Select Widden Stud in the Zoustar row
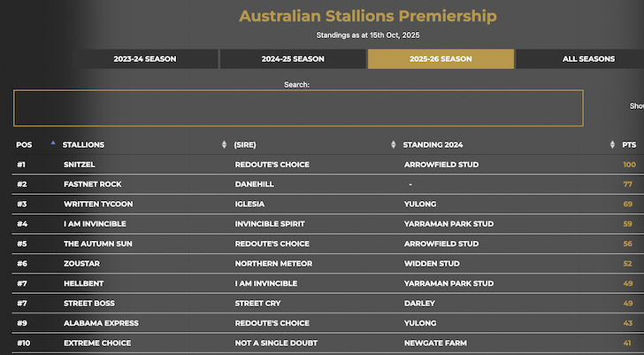The height and width of the screenshot is (355, 644). 429,264
